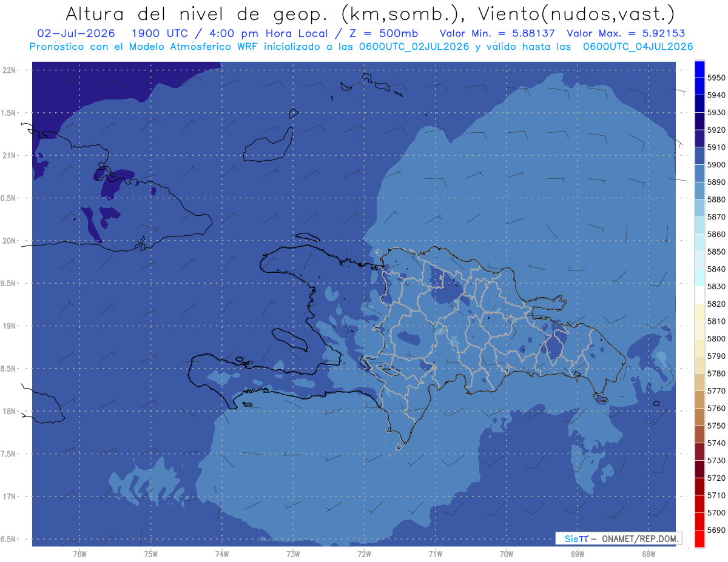The height and width of the screenshot is (562, 728).
Task: Click the 20N latitude axis label
Action: [x=9, y=241]
